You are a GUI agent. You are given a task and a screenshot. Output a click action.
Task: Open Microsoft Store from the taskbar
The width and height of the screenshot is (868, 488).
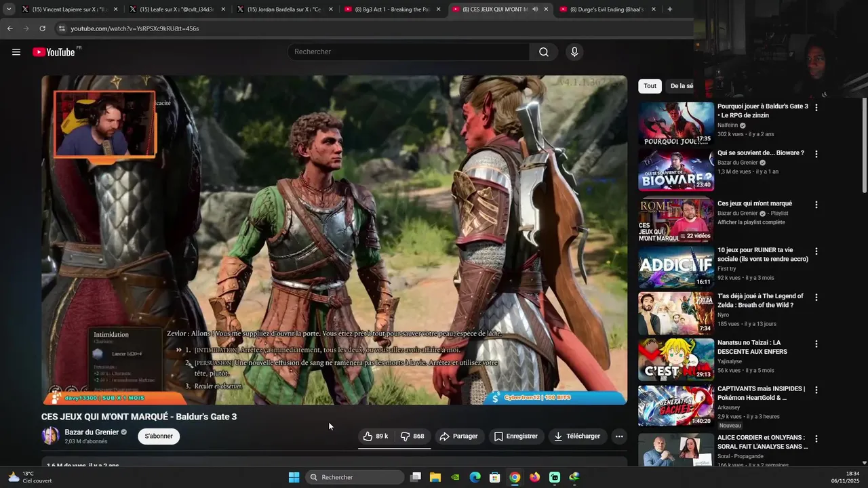[495, 477]
